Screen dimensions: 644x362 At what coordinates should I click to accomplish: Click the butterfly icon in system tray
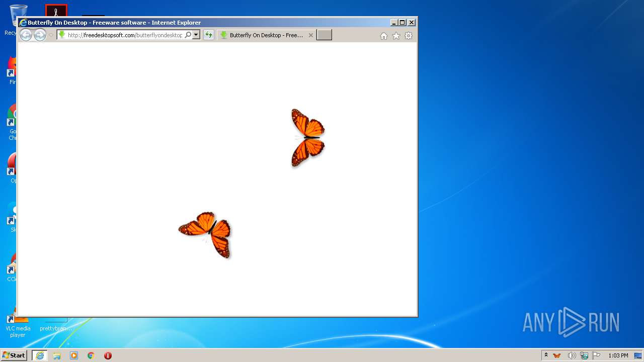pos(557,355)
